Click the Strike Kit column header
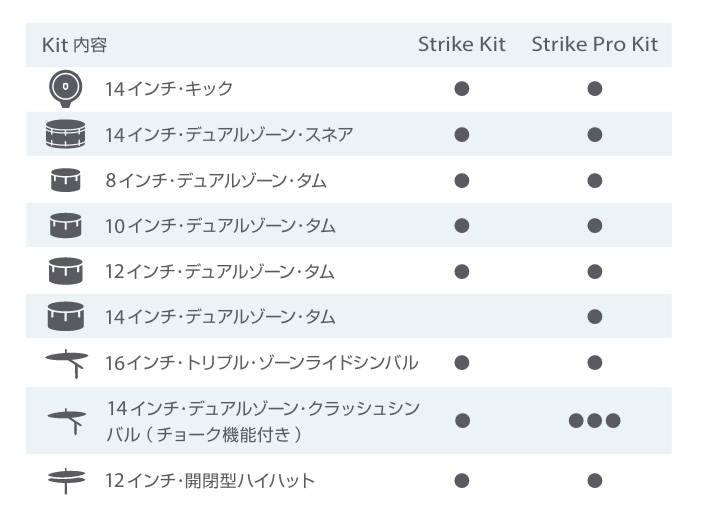This screenshot has height=519, width=720. pos(461,45)
